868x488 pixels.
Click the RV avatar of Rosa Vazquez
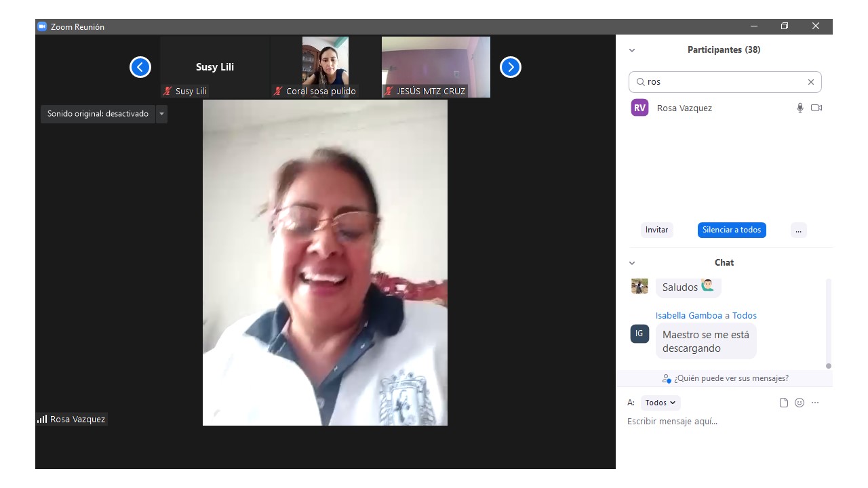639,108
